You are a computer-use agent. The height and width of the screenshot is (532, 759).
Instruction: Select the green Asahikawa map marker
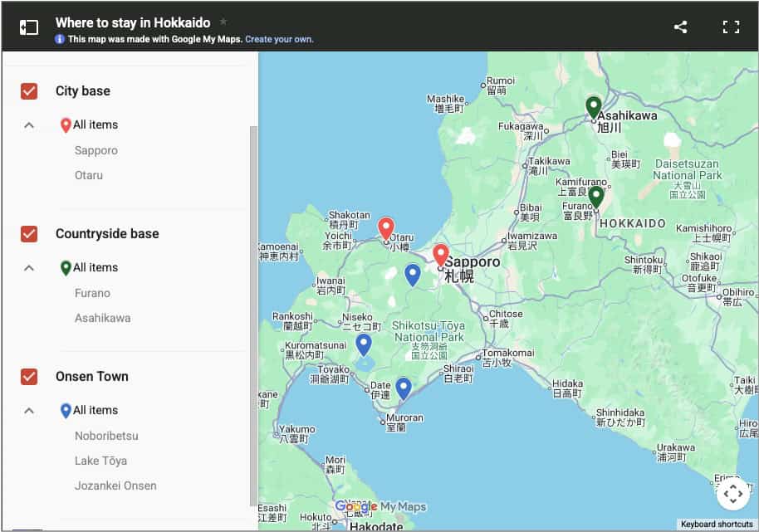593,106
